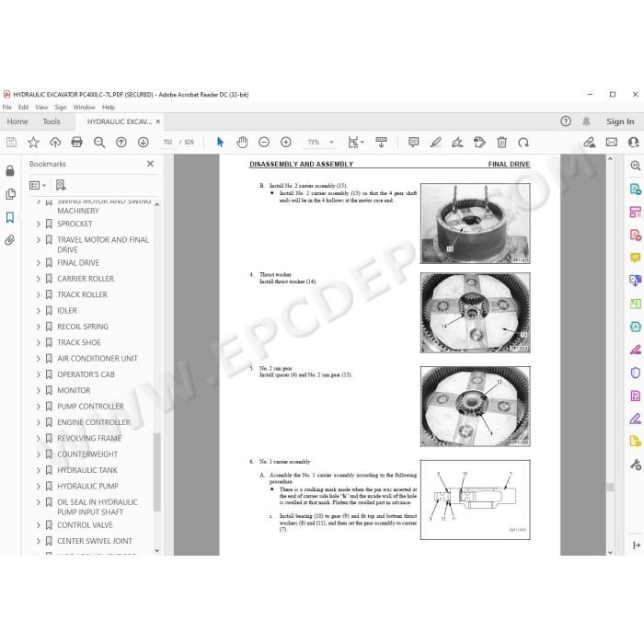Select the highlight text pen tool
The width and height of the screenshot is (644, 644).
point(435,142)
